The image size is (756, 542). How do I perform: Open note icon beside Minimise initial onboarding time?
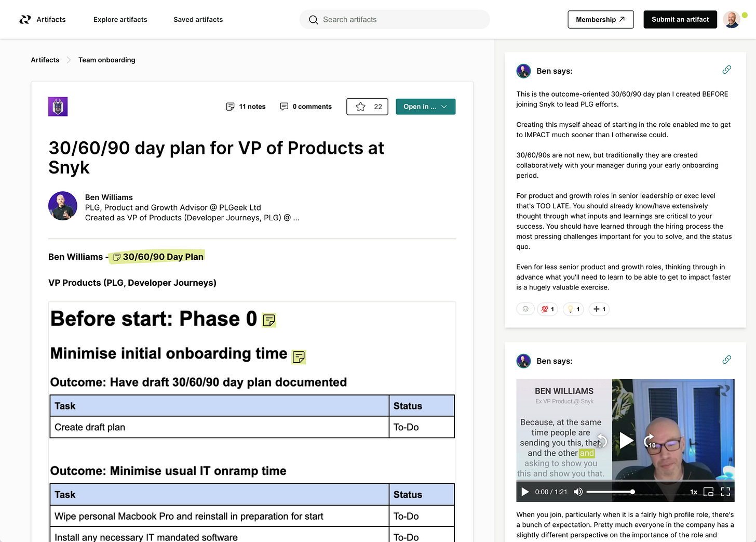299,357
